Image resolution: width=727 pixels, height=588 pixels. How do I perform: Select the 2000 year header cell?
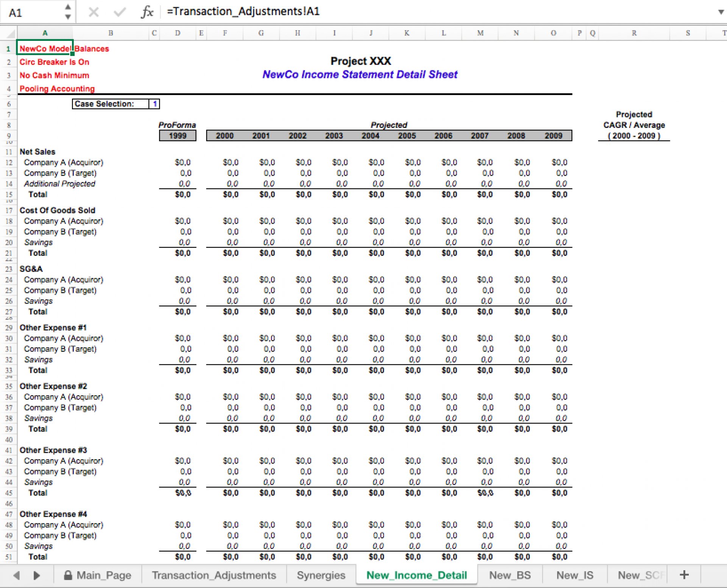coord(225,136)
